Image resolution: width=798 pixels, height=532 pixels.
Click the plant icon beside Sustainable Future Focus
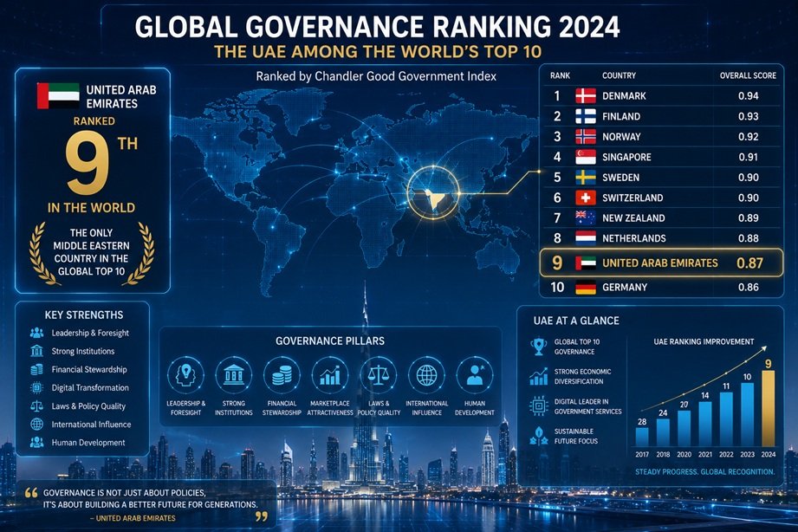pos(538,437)
